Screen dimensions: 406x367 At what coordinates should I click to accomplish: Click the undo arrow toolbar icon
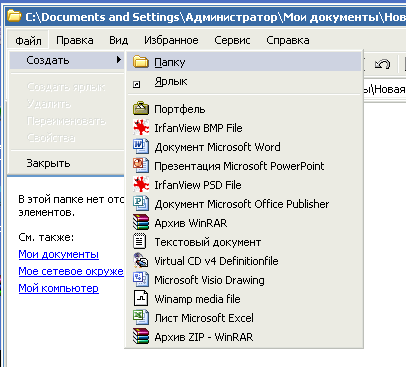pos(382,64)
